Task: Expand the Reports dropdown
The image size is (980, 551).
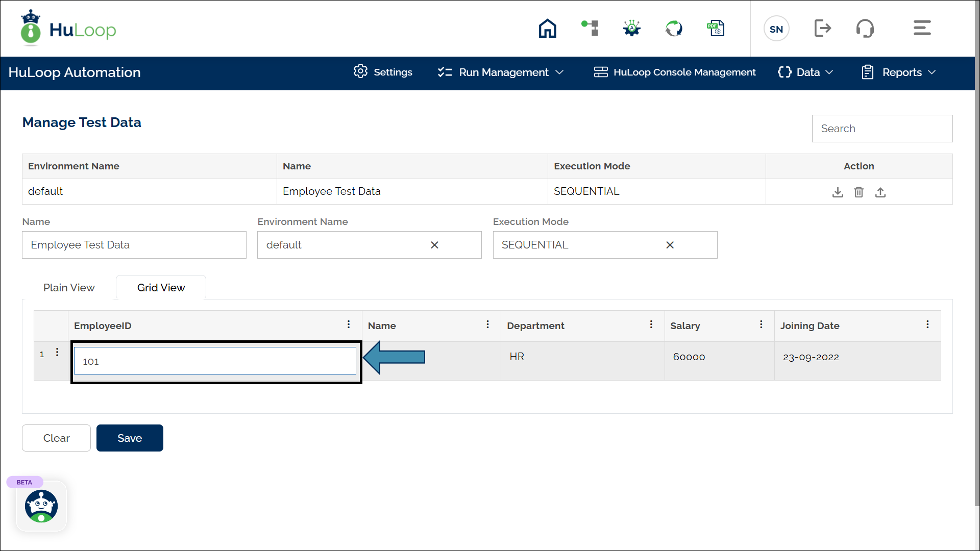Action: coord(899,72)
